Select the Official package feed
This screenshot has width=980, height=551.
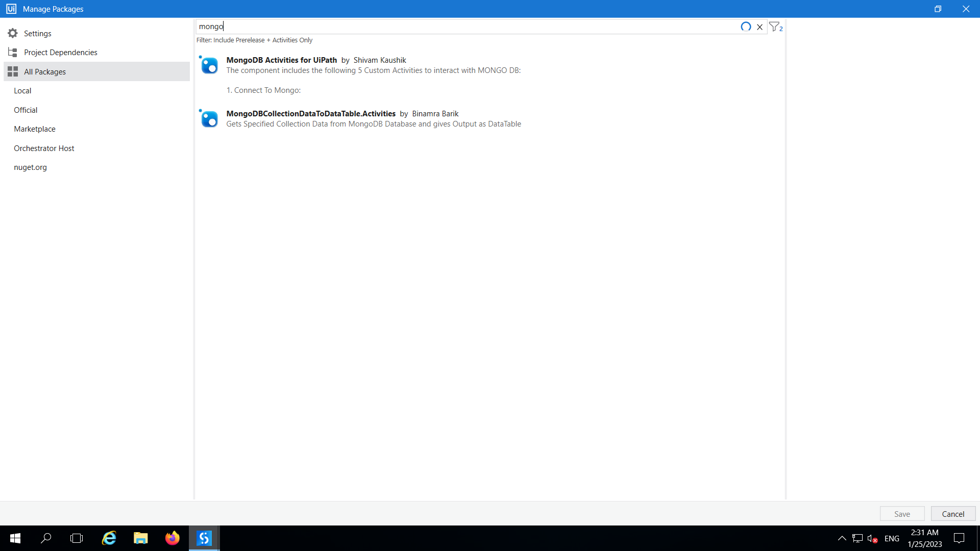pos(97,110)
